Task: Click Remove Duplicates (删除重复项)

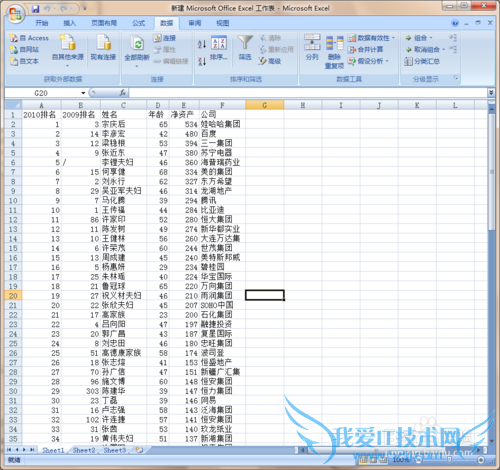Action: [x=334, y=52]
